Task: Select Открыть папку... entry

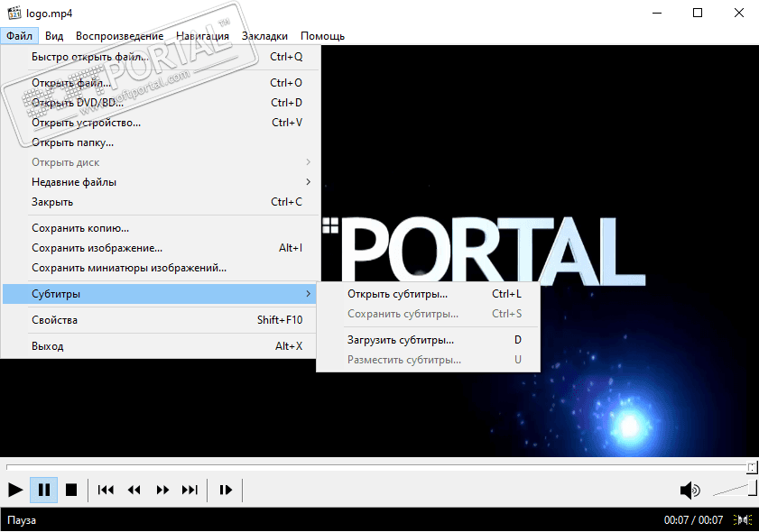Action: [160, 142]
